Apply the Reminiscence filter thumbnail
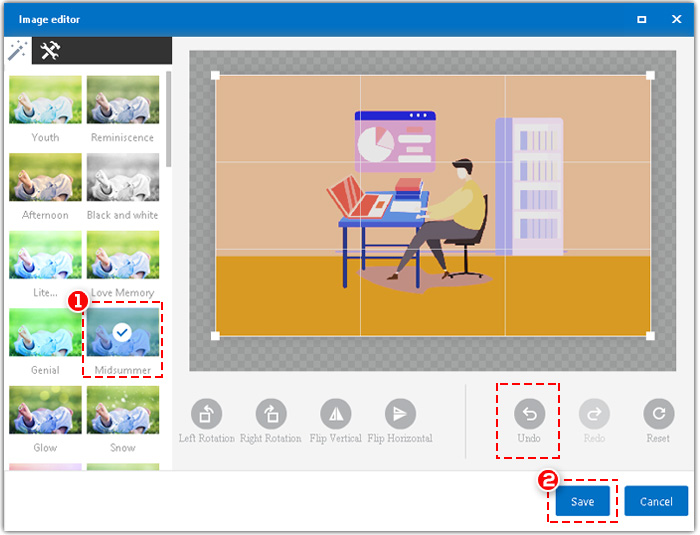The image size is (700, 535). pyautogui.click(x=123, y=100)
